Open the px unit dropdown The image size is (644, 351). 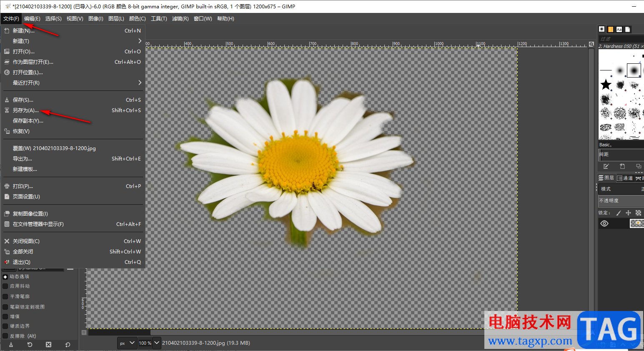[127, 343]
